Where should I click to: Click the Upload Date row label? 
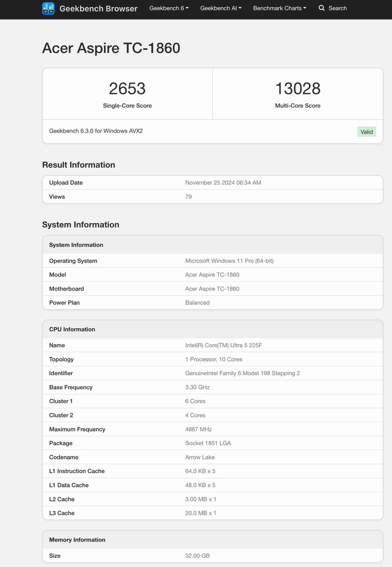click(x=66, y=183)
